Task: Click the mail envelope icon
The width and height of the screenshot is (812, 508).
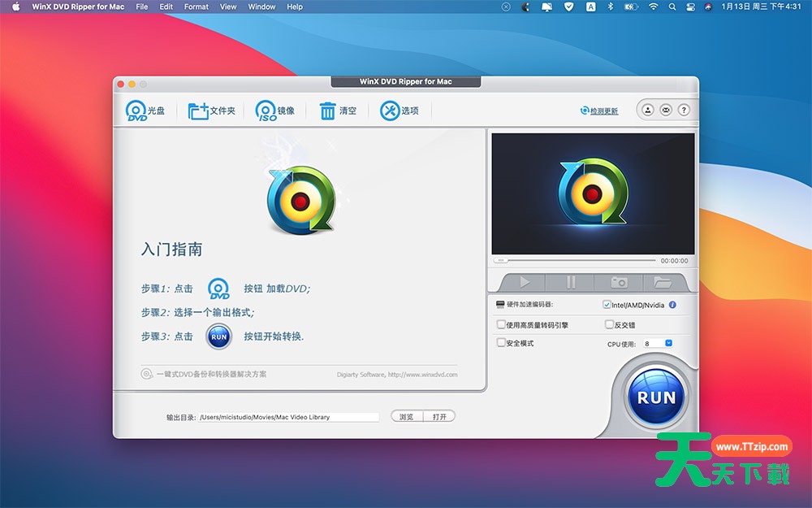Action: (666, 110)
